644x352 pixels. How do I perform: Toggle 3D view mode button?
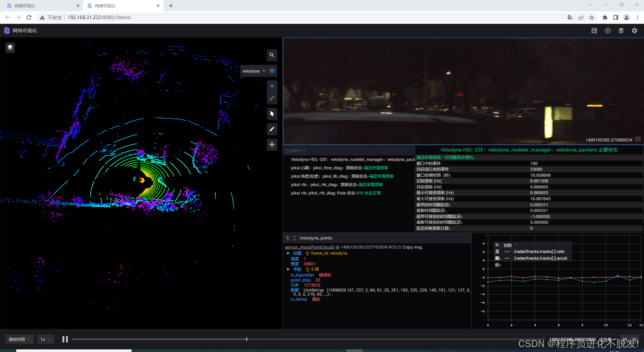coord(272,86)
